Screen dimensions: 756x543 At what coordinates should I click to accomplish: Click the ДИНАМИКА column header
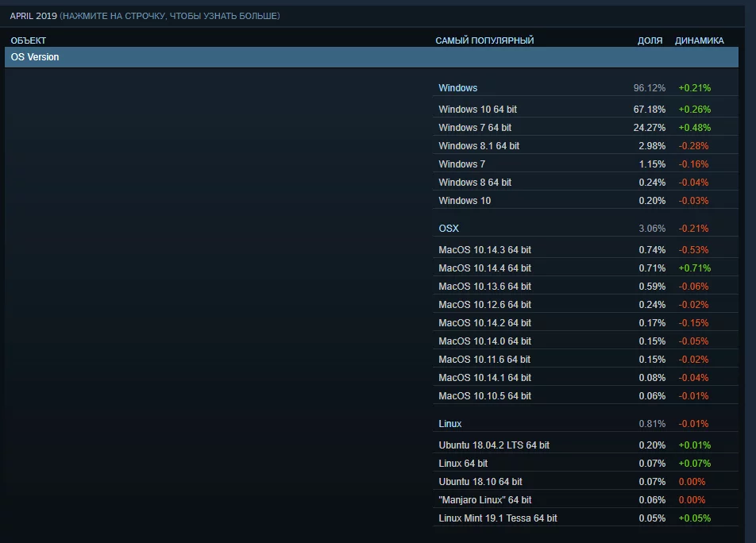point(699,40)
